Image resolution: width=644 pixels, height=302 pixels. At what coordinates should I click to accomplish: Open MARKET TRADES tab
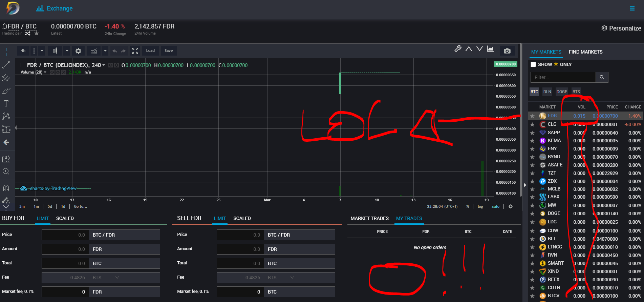pos(369,218)
